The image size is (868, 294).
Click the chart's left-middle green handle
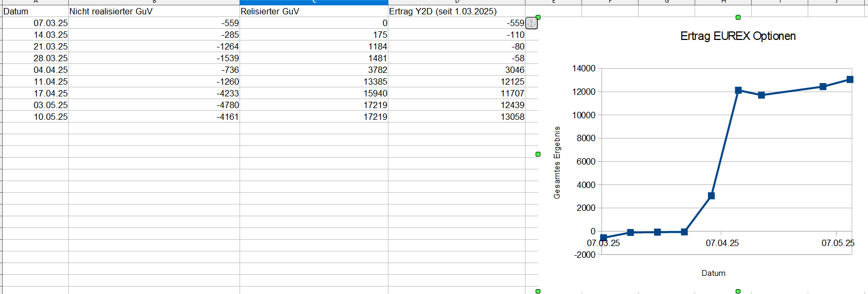[x=538, y=154]
